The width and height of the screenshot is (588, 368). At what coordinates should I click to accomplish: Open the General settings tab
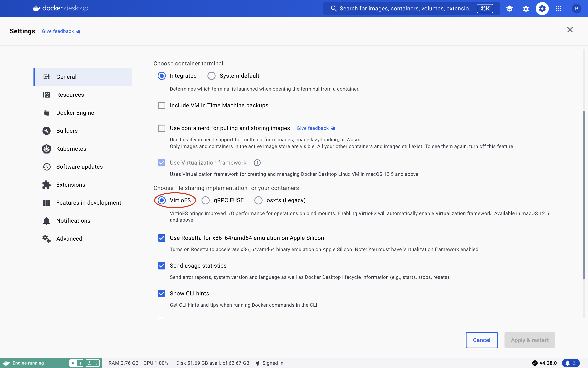click(x=83, y=77)
